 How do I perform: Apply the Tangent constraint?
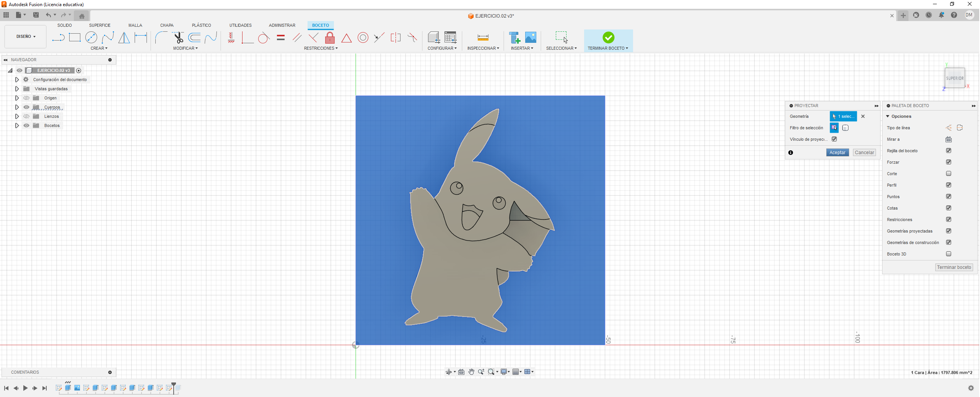point(264,37)
